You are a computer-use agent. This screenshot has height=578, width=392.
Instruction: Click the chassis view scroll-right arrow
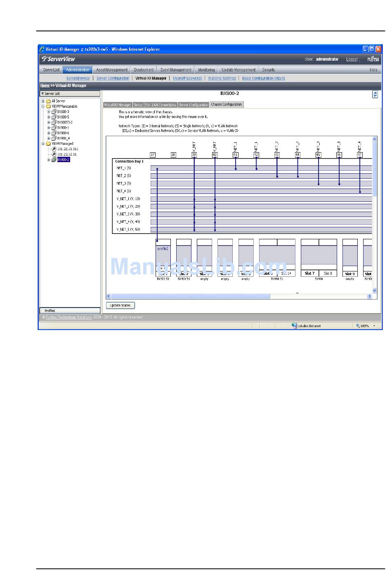(369, 296)
